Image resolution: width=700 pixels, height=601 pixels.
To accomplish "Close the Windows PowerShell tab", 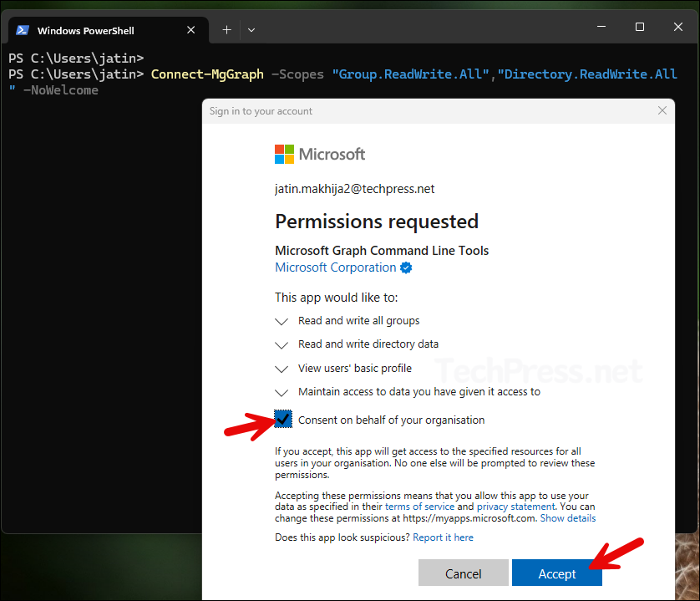I will pos(190,30).
